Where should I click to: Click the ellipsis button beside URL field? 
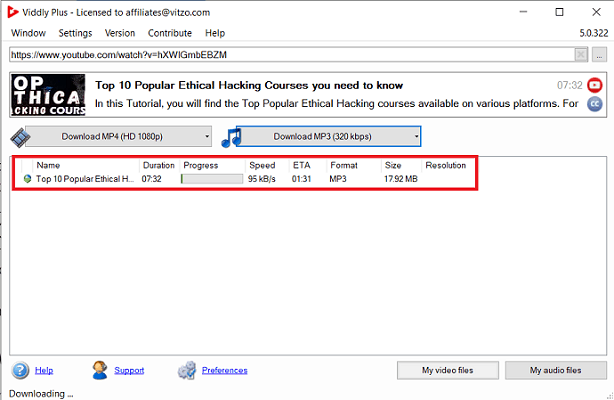(599, 55)
